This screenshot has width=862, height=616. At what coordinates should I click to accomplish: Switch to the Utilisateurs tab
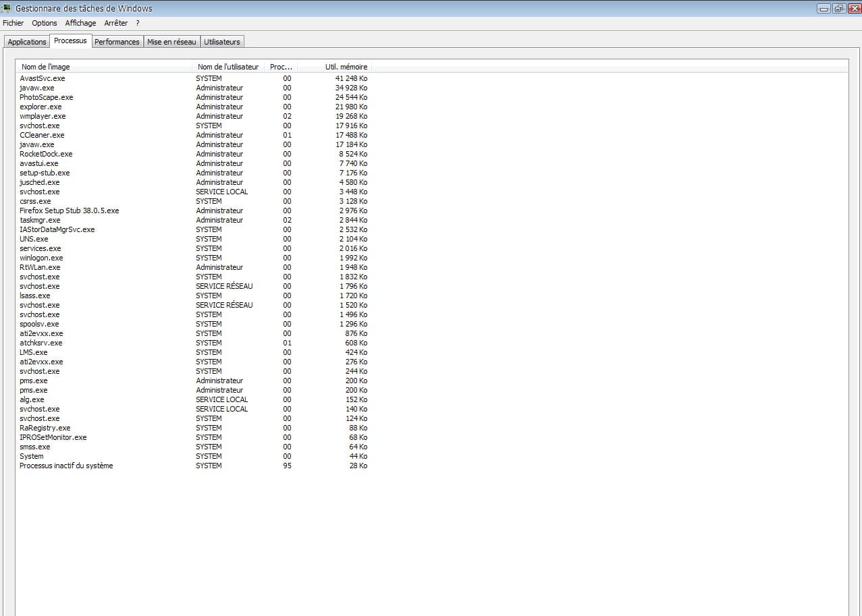coord(221,42)
